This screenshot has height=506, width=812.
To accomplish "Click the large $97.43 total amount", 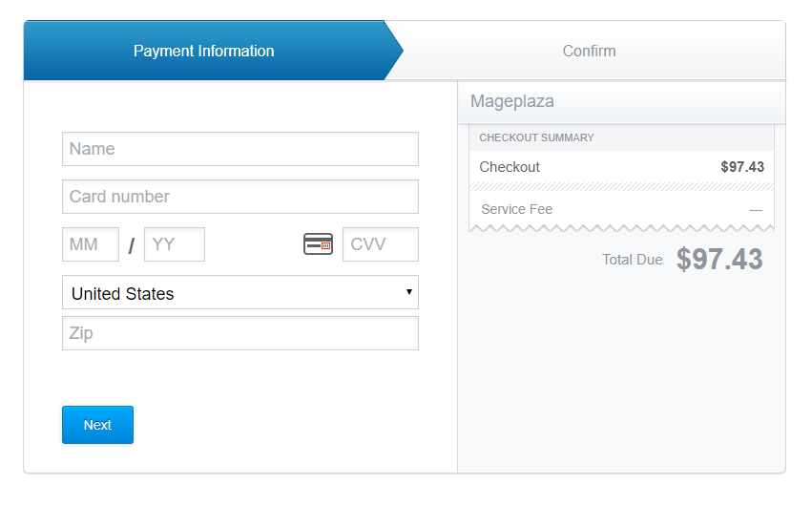I will pos(719,259).
